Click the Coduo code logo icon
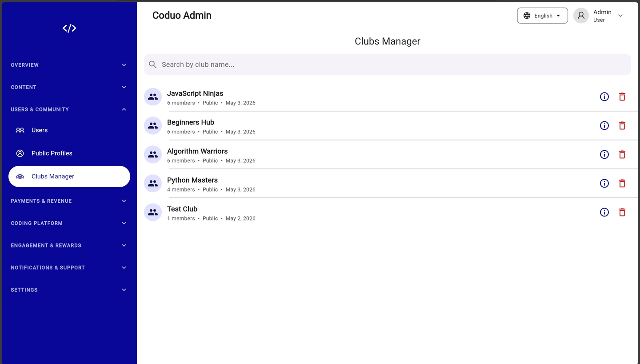640x364 pixels. tap(69, 28)
